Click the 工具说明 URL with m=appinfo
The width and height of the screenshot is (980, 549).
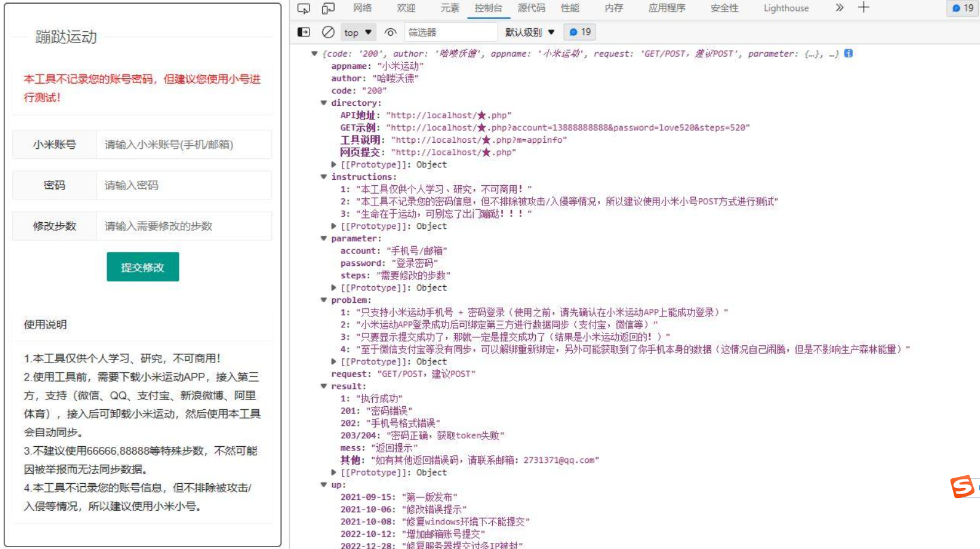(479, 140)
